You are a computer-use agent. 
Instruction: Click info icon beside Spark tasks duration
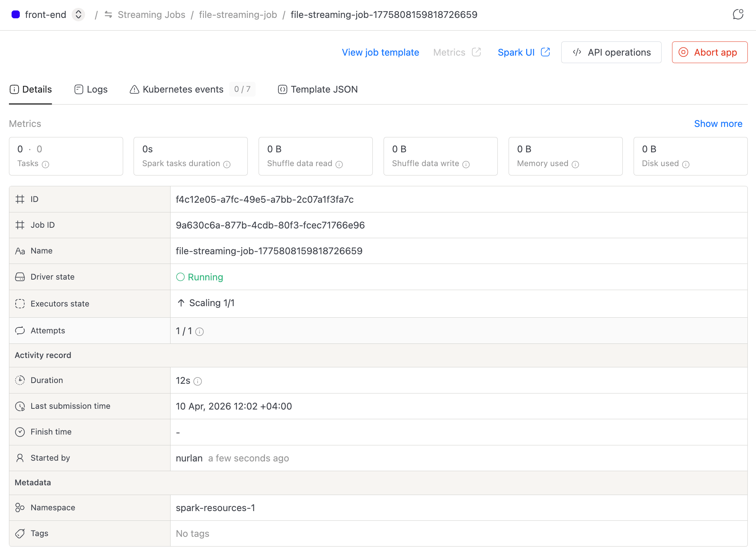[227, 164]
